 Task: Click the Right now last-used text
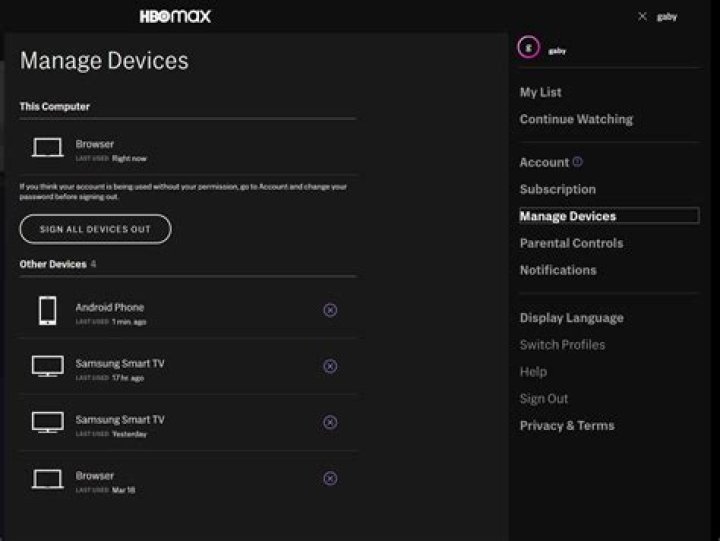click(129, 158)
